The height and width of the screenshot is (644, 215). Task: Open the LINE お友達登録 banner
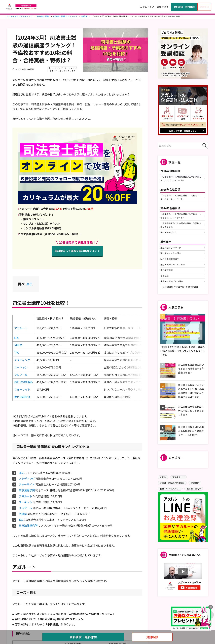(x=183, y=517)
